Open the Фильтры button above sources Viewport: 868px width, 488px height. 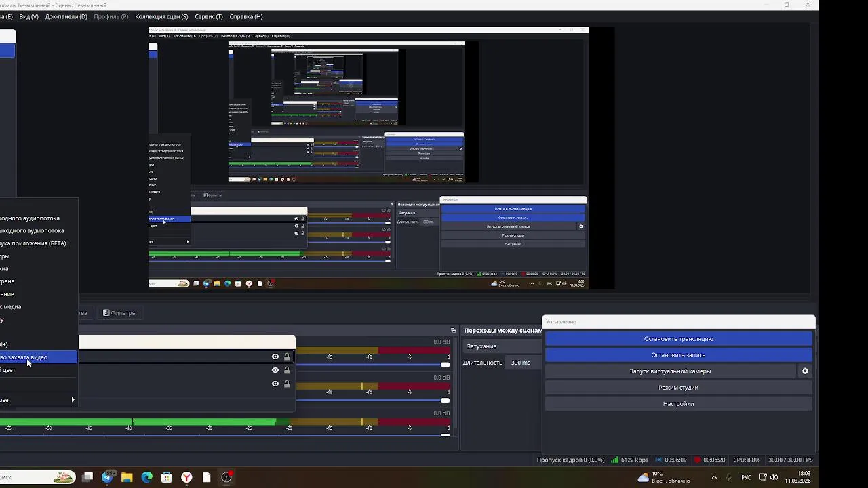click(120, 313)
